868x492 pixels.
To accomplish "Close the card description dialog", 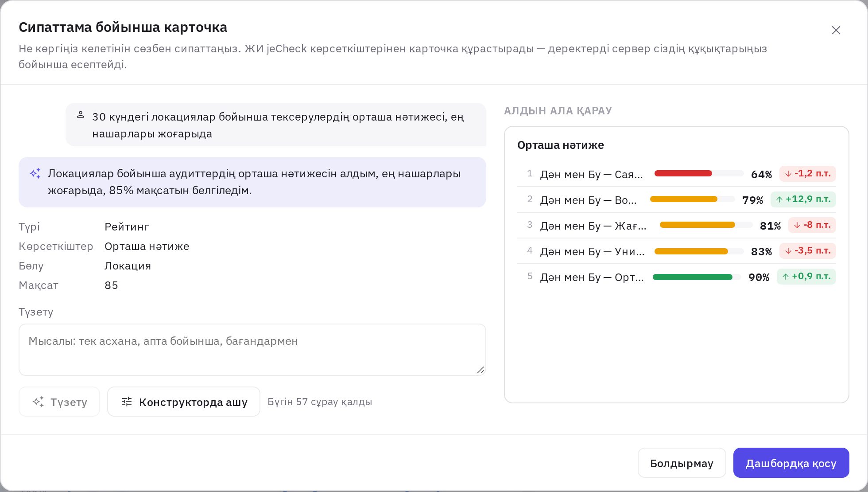I will coord(836,30).
